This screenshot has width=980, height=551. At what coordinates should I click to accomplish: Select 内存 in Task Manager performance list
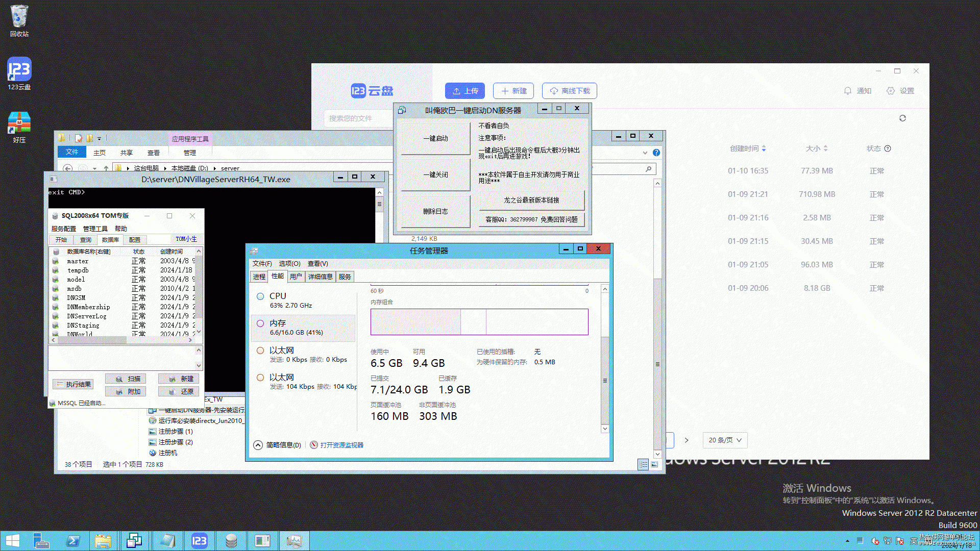(304, 328)
